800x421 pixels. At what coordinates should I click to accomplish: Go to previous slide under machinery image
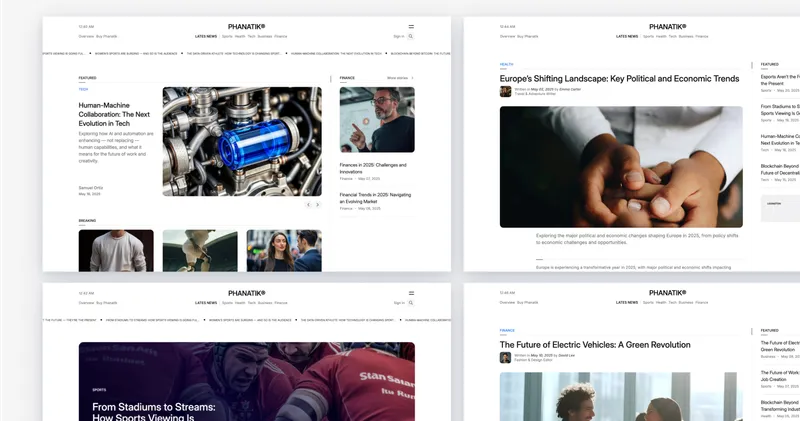pyautogui.click(x=308, y=204)
